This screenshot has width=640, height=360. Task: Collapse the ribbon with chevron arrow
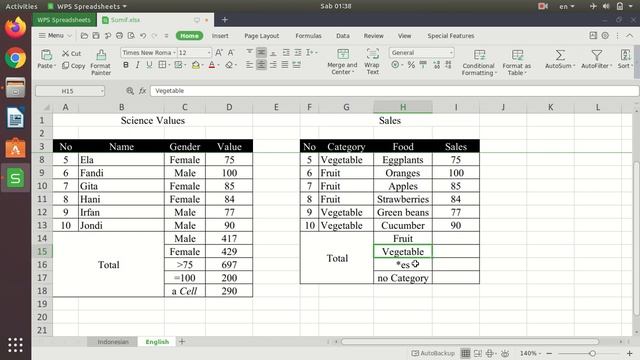[x=629, y=36]
